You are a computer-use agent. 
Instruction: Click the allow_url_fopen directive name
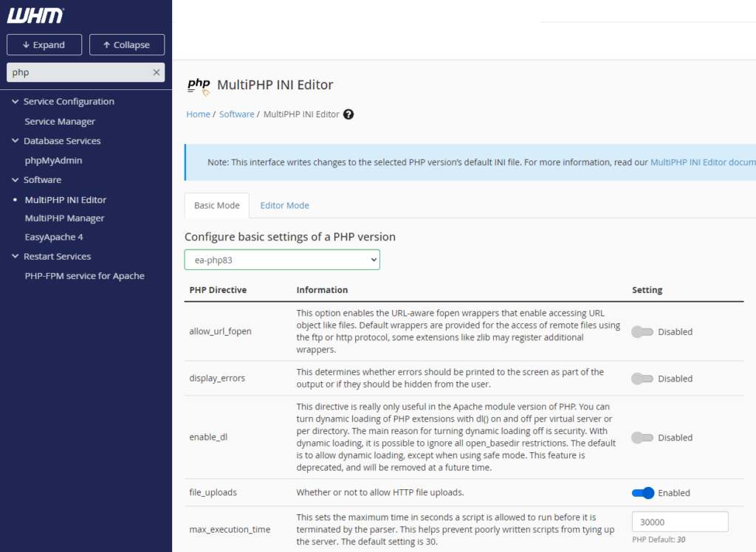tap(220, 331)
